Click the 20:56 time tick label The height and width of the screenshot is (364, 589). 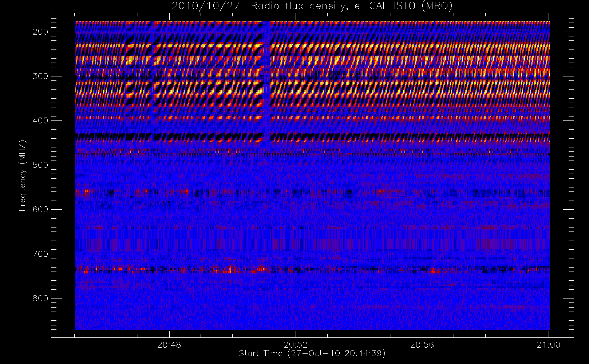click(422, 345)
